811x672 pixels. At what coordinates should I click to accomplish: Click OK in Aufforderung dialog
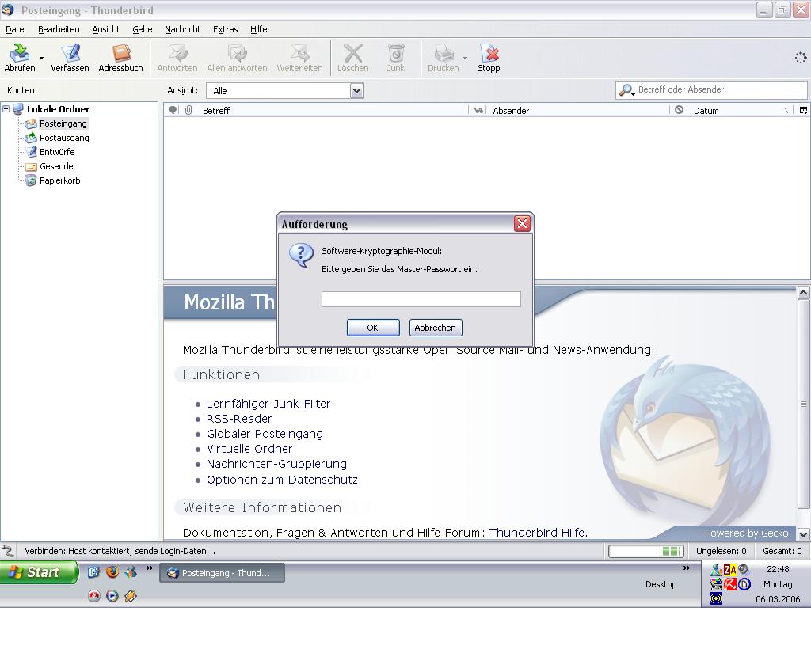(x=373, y=328)
